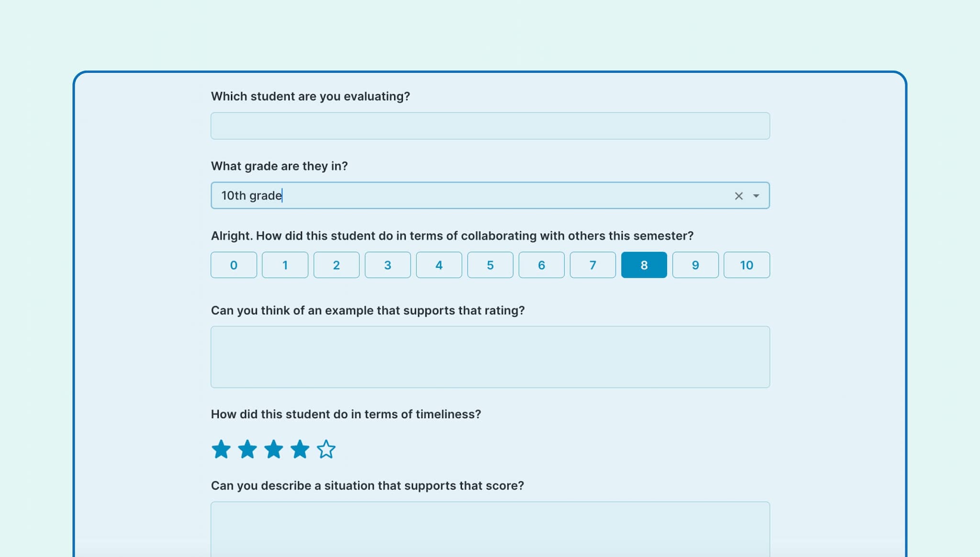The image size is (980, 557).
Task: Expand the grade dropdown arrow
Action: coord(756,196)
